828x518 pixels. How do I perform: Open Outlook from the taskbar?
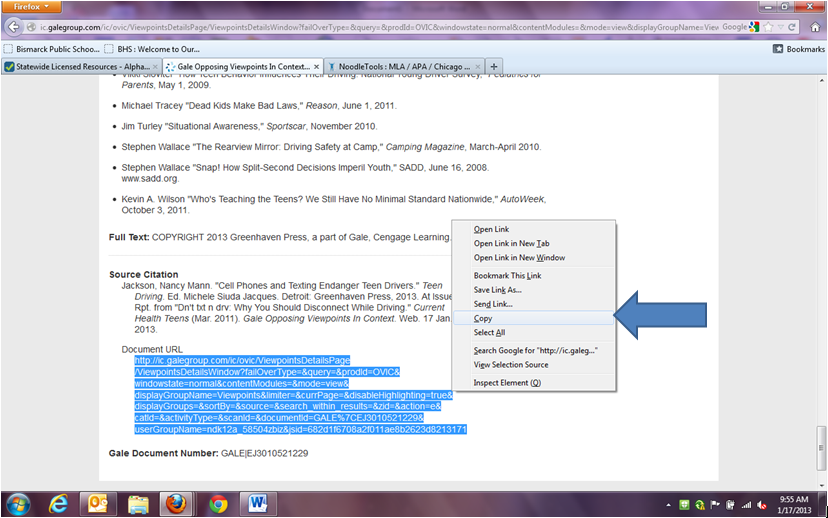click(98, 502)
